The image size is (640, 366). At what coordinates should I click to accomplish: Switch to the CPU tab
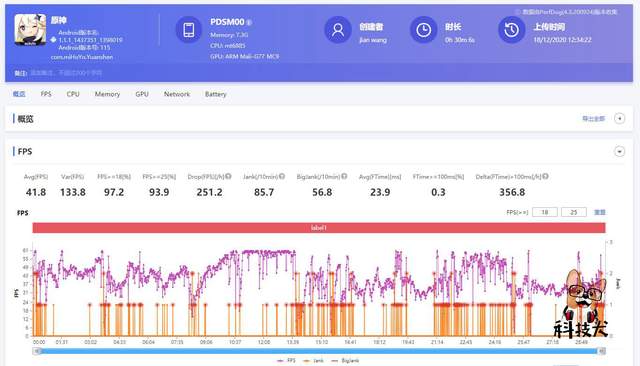[73, 94]
